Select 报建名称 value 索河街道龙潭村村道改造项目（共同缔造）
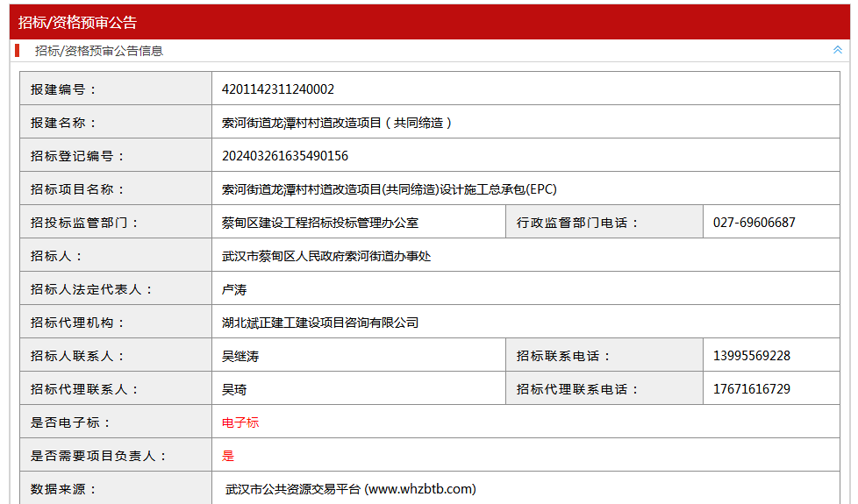 (x=337, y=123)
